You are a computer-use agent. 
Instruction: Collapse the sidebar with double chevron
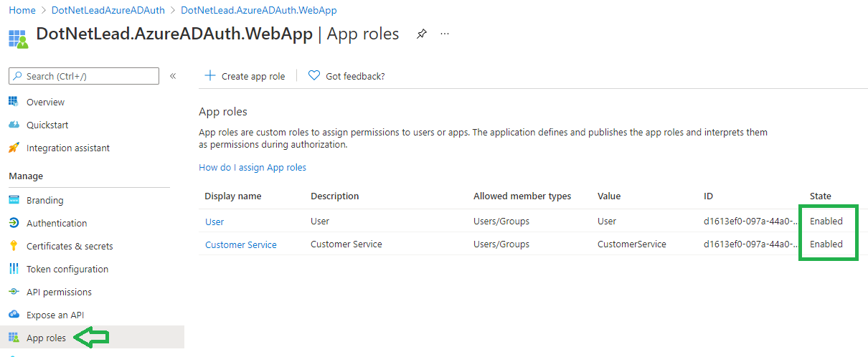coord(173,76)
